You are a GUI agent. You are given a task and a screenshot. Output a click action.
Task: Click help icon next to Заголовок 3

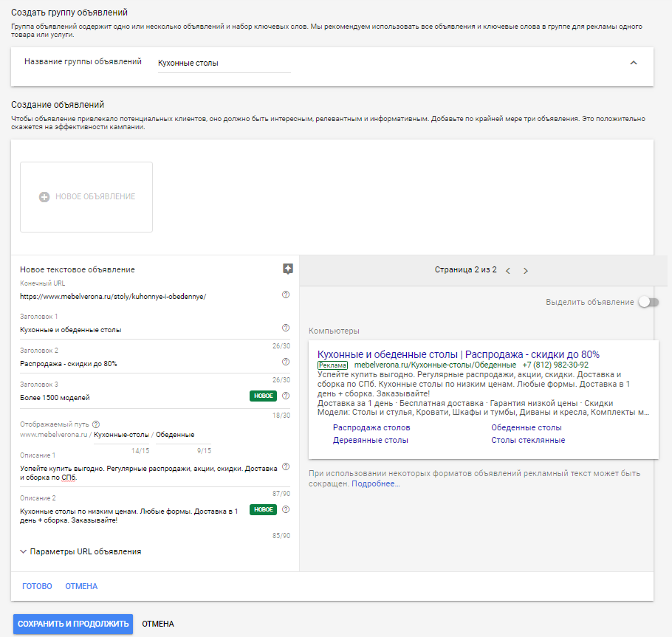286,396
